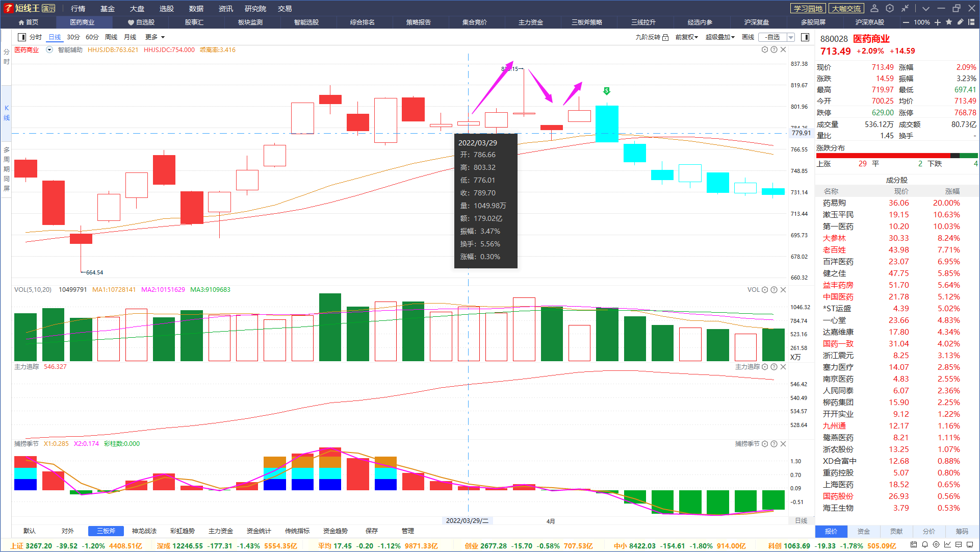Select the 九州通 stock row
This screenshot has height=552, width=980.
(897, 426)
